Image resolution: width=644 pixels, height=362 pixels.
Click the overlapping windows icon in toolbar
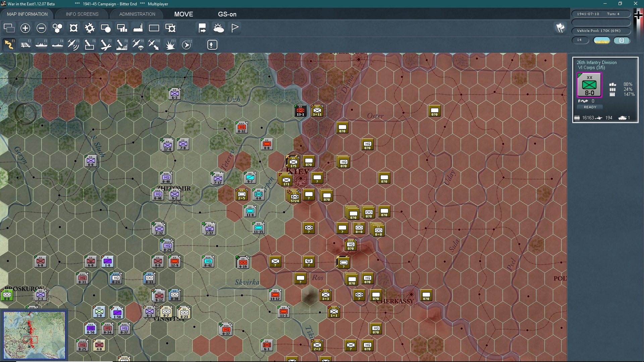pos(9,28)
